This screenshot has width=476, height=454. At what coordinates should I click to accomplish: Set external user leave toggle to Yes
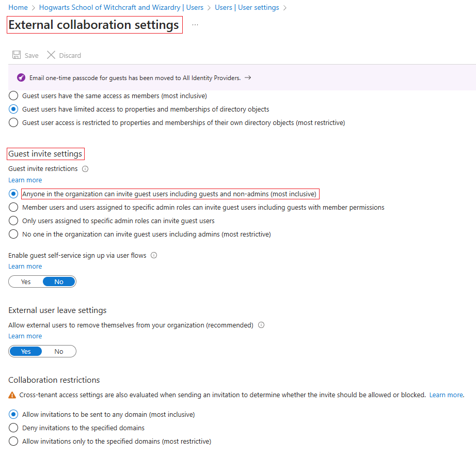coord(25,351)
